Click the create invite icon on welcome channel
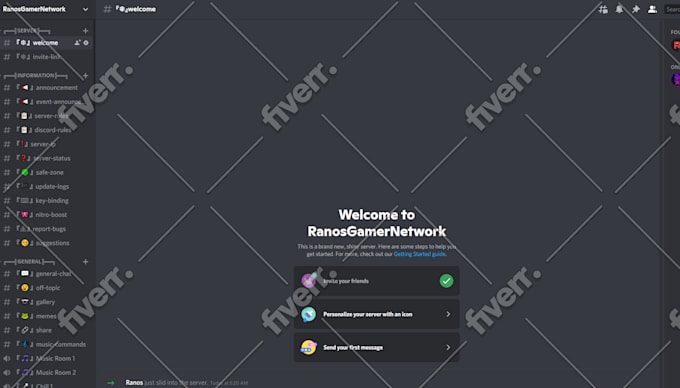The width and height of the screenshot is (680, 388). 77,42
